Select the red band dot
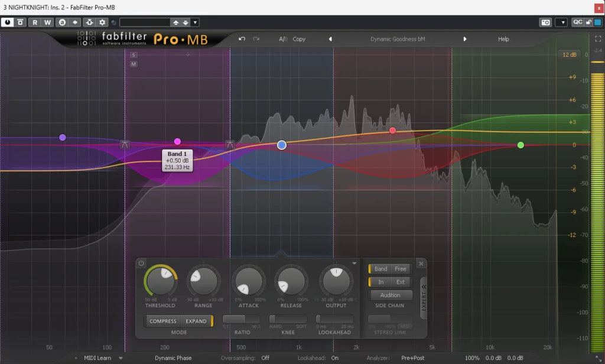 point(392,131)
